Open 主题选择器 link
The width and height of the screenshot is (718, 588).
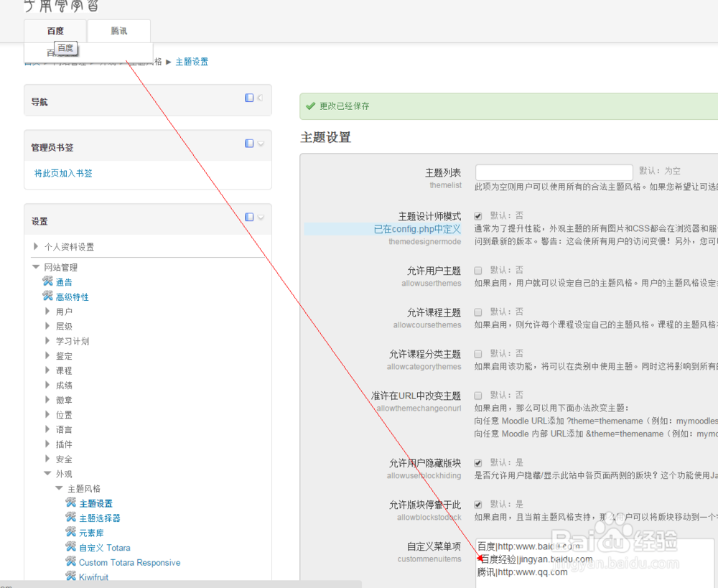coord(100,518)
